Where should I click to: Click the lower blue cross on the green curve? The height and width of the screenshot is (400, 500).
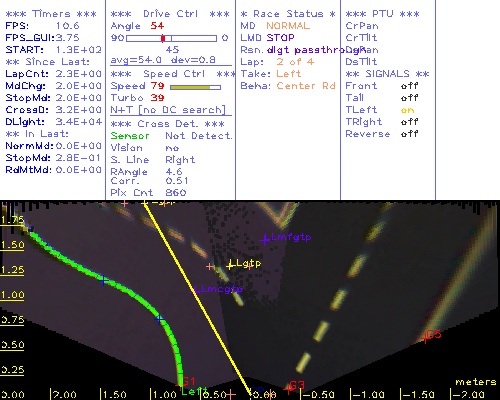coord(159,319)
